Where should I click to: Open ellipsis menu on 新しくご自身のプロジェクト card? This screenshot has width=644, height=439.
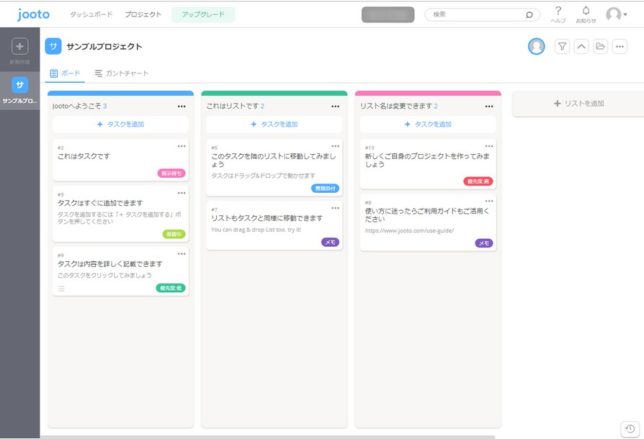tap(489, 146)
